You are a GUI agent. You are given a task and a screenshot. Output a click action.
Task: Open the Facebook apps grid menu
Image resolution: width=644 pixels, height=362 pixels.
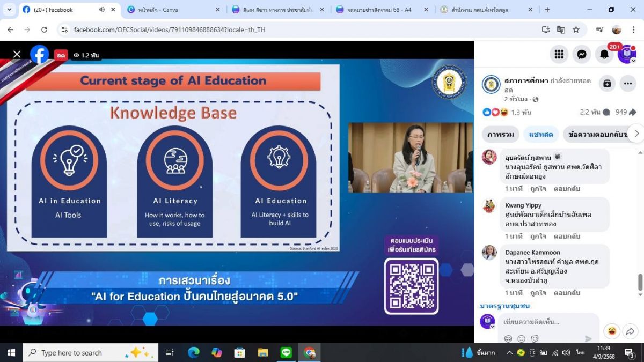[x=559, y=54]
